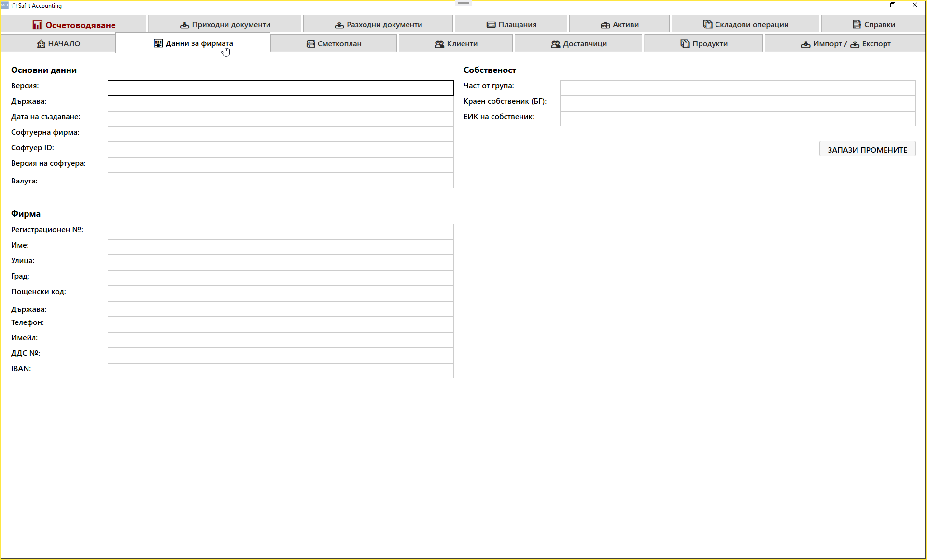Click the Версия на софтуера field
The width and height of the screenshot is (927, 560).
(x=281, y=165)
